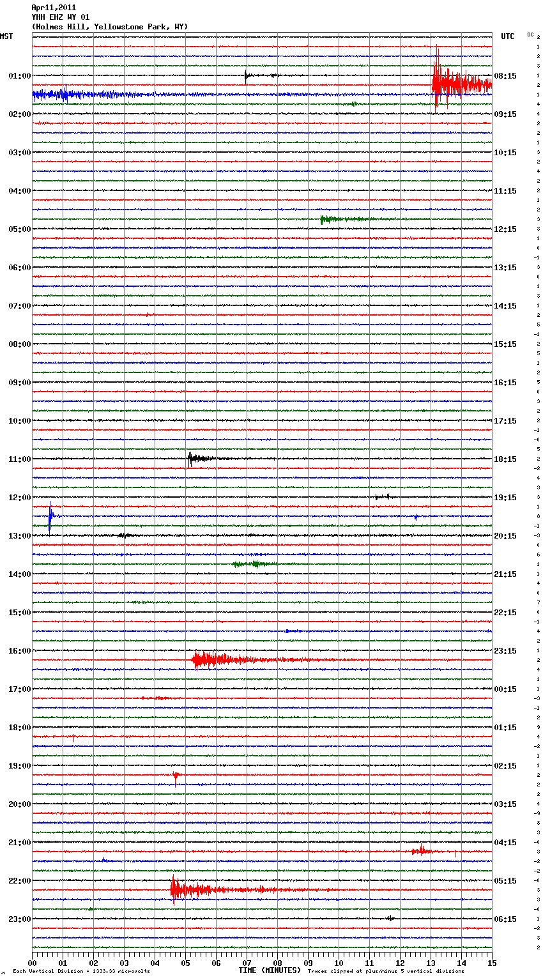
Task: Click the '16:00' MST time label
Action: (x=20, y=651)
